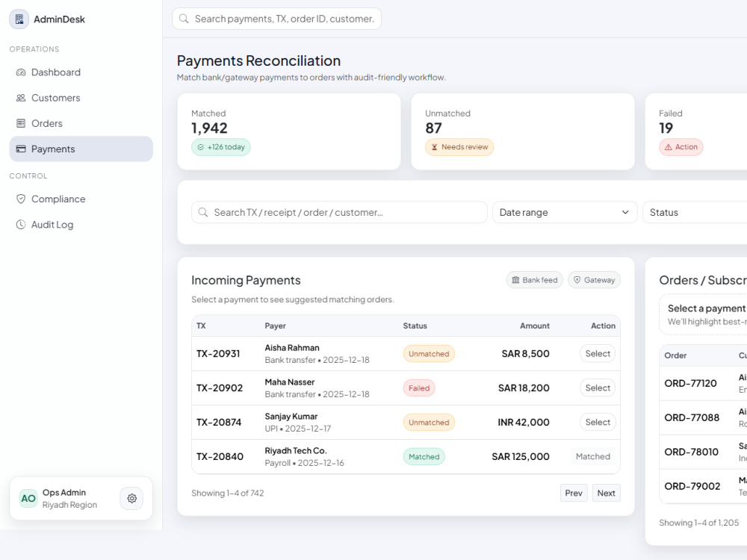Click the Matched 1,942 summary card
The width and height of the screenshot is (747, 560).
click(x=289, y=131)
